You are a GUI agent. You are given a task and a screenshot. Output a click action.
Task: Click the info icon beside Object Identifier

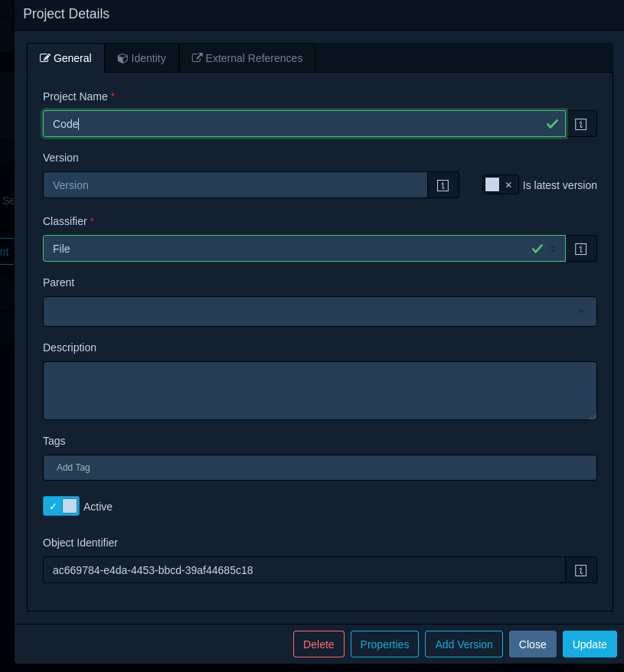click(x=580, y=570)
